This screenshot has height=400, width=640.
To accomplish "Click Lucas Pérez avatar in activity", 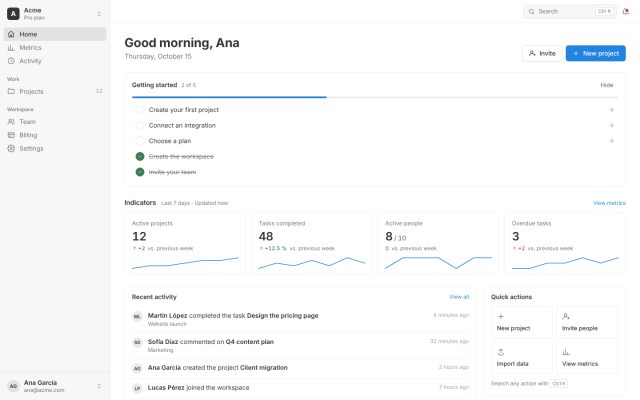I will pyautogui.click(x=137, y=388).
